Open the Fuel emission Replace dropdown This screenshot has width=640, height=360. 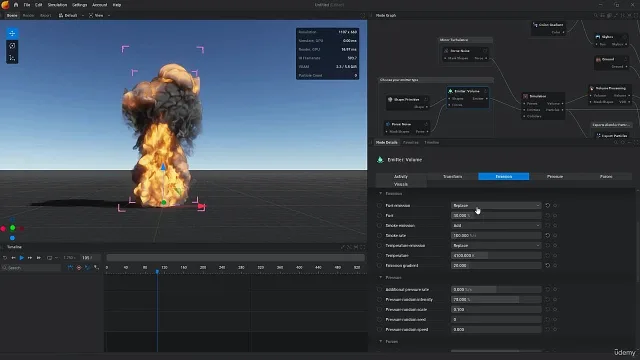point(496,205)
